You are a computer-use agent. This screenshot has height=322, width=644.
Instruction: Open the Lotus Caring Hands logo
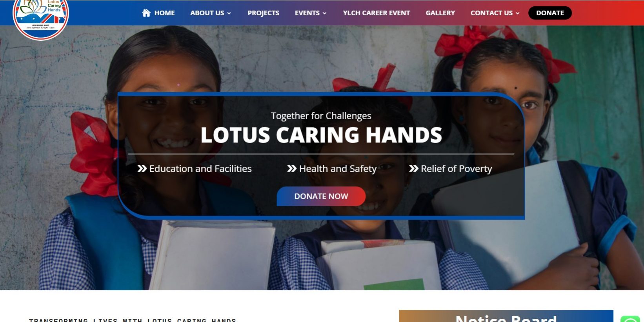pyautogui.click(x=41, y=18)
